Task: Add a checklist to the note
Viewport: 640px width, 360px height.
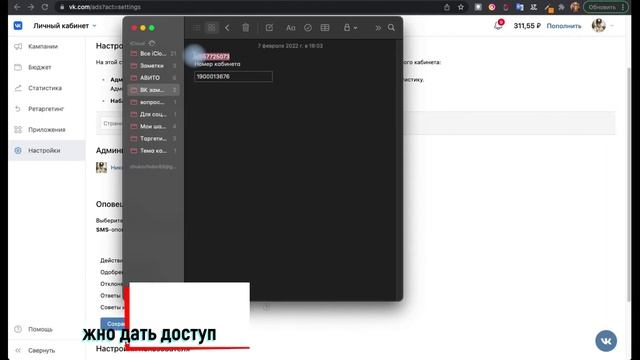Action: click(308, 28)
